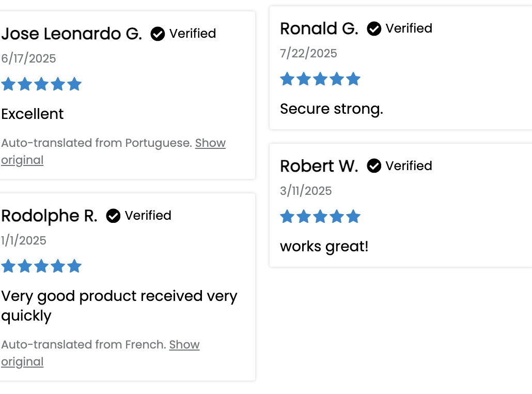Click the fifth star in Ronald G.'s rating
This screenshot has width=532, height=394.
point(353,79)
